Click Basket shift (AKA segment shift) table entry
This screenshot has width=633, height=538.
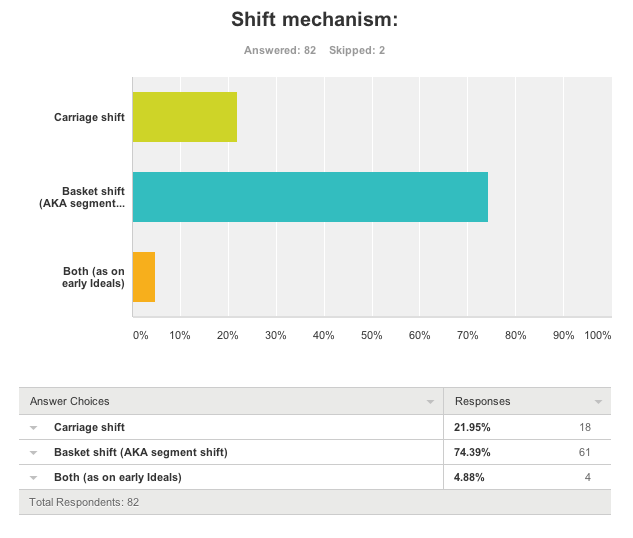pyautogui.click(x=140, y=453)
